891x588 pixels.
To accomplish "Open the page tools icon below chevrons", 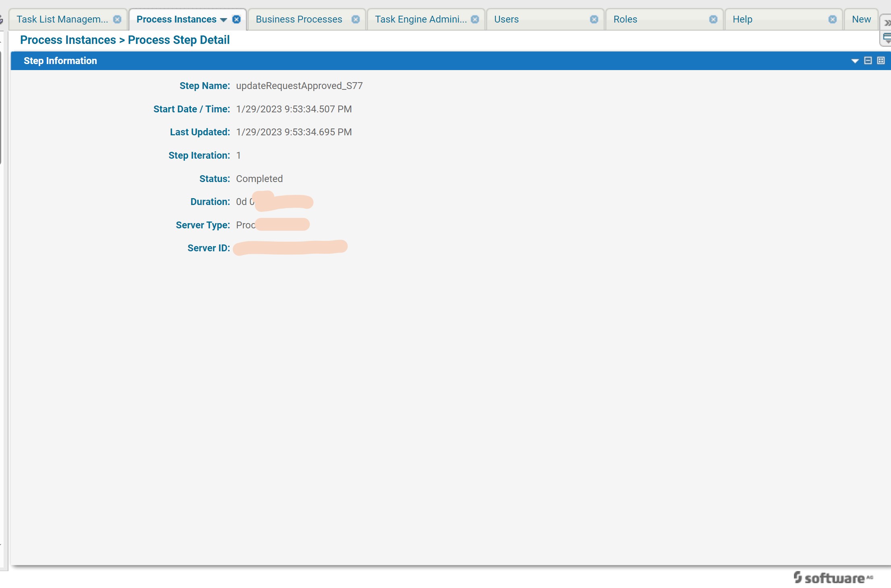I will pyautogui.click(x=887, y=38).
